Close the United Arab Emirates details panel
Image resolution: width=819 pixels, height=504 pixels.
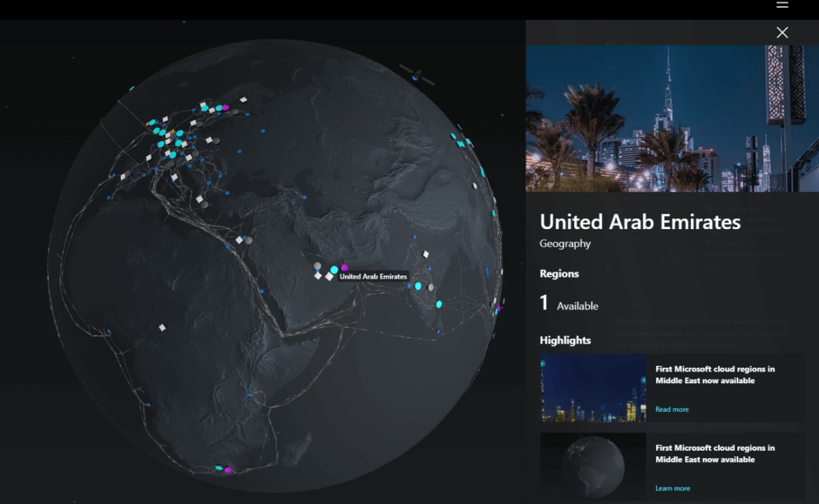(x=782, y=32)
